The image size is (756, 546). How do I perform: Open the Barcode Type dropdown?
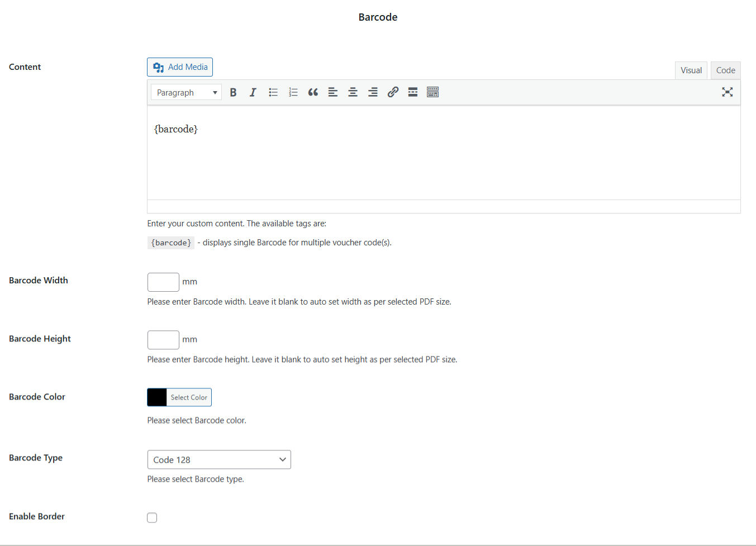pyautogui.click(x=219, y=459)
